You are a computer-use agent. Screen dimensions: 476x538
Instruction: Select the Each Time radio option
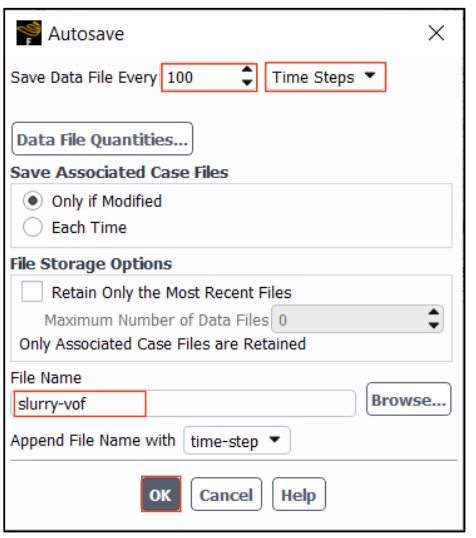pos(33,227)
